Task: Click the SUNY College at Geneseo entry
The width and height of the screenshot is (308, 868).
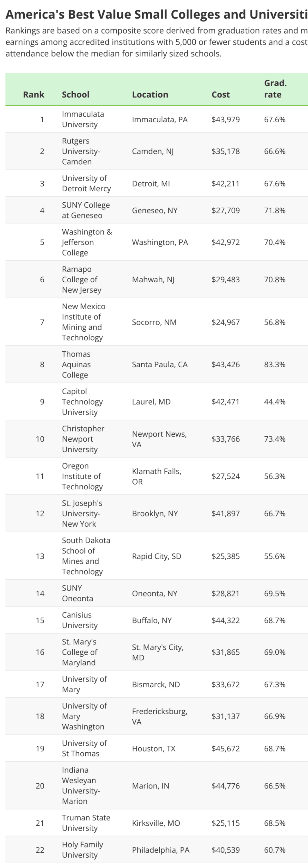Action: click(86, 210)
